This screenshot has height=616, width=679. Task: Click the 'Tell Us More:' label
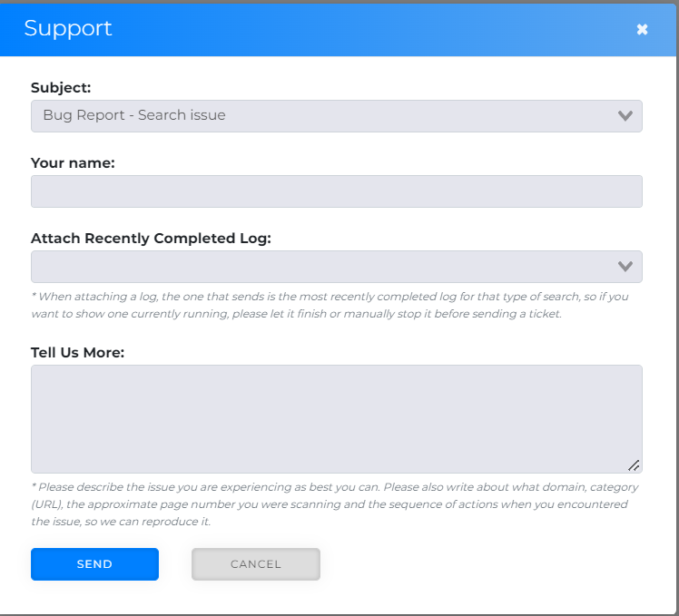(x=77, y=352)
